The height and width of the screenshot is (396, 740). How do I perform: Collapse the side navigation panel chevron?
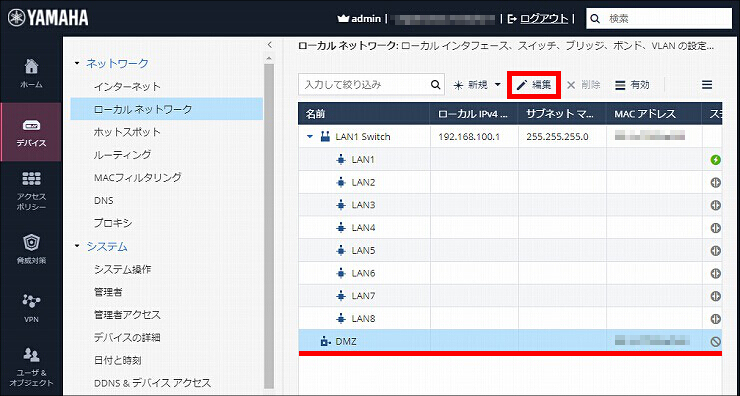coord(269,45)
